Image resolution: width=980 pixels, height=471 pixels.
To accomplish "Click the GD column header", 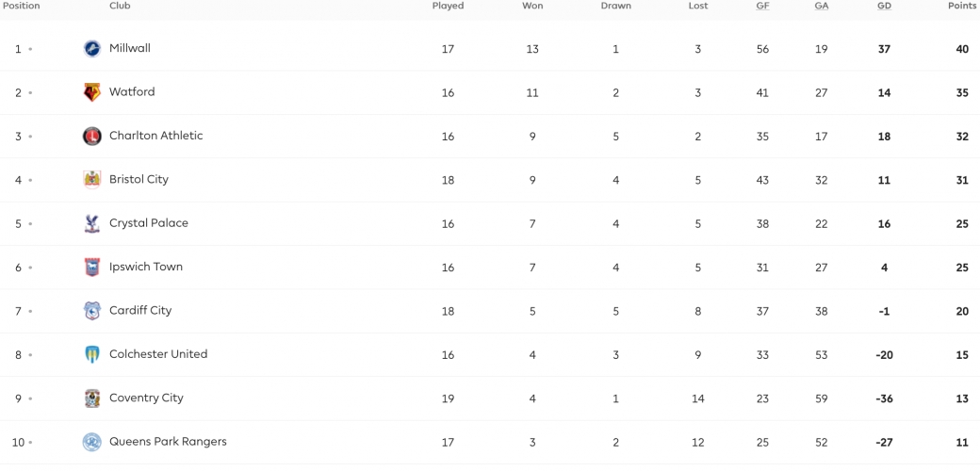I will click(884, 6).
